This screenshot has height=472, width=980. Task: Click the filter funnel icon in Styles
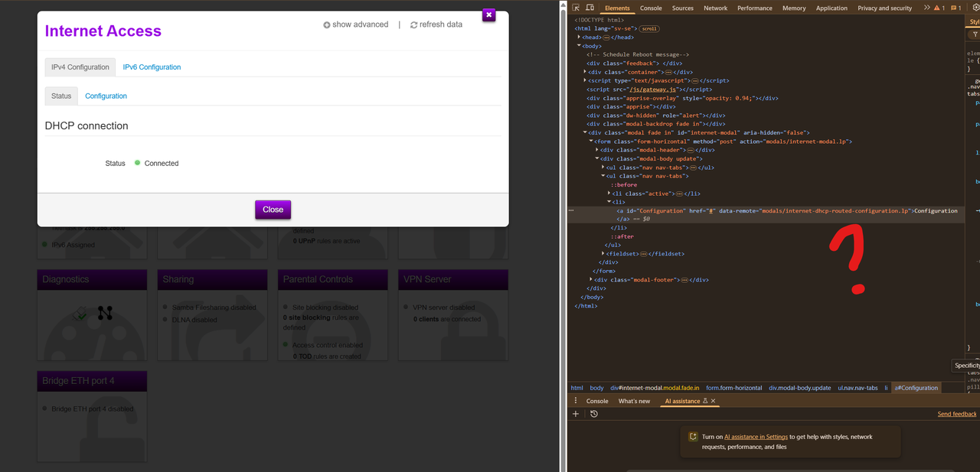(x=975, y=34)
